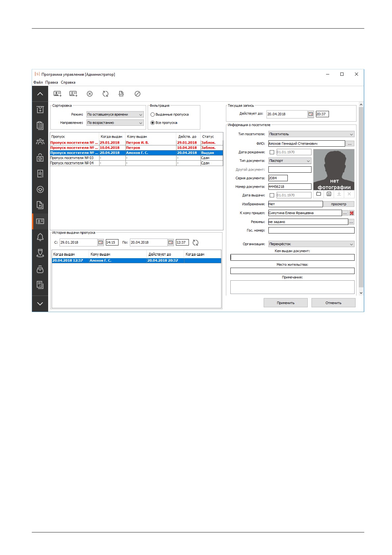The width and height of the screenshot is (392, 555).
Task: Open calendar picker for history start date
Action: pos(101,242)
